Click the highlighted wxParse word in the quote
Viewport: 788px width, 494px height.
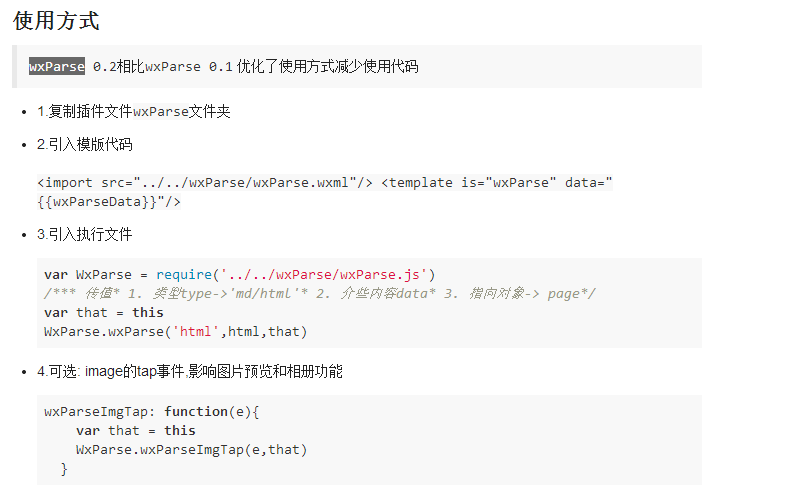(x=56, y=67)
